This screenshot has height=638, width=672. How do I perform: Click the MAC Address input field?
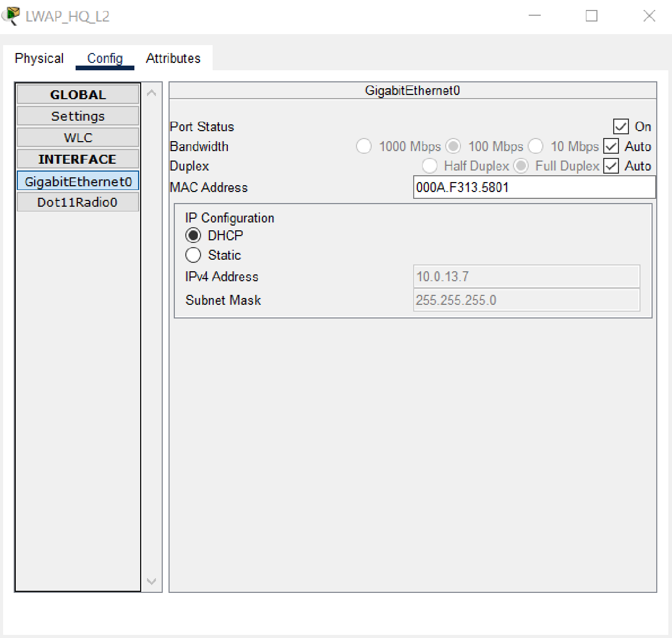pos(534,187)
